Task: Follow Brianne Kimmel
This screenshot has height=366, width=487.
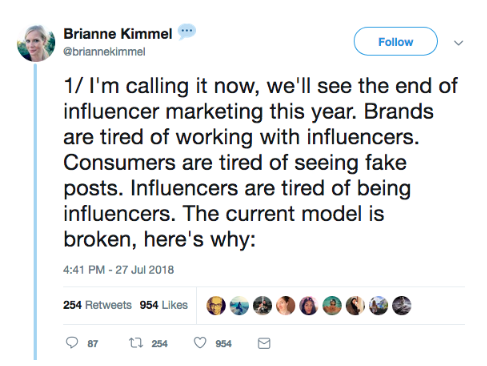Action: coord(396,42)
